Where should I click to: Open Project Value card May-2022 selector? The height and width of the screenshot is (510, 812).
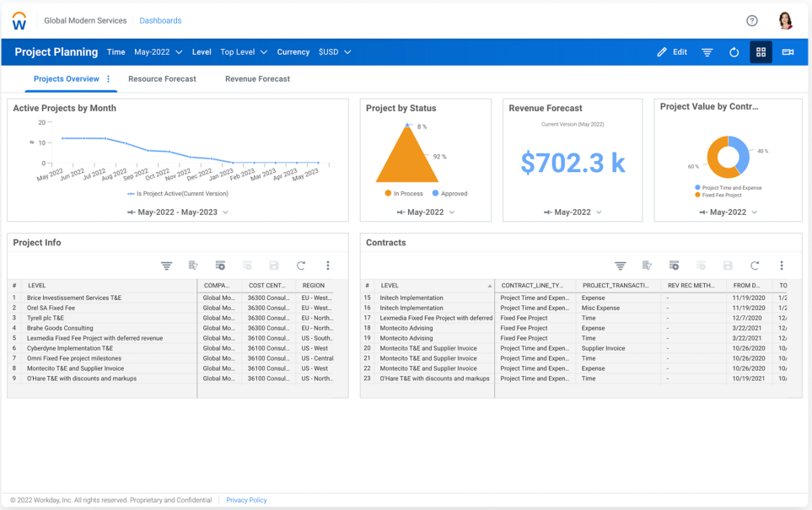click(x=729, y=212)
